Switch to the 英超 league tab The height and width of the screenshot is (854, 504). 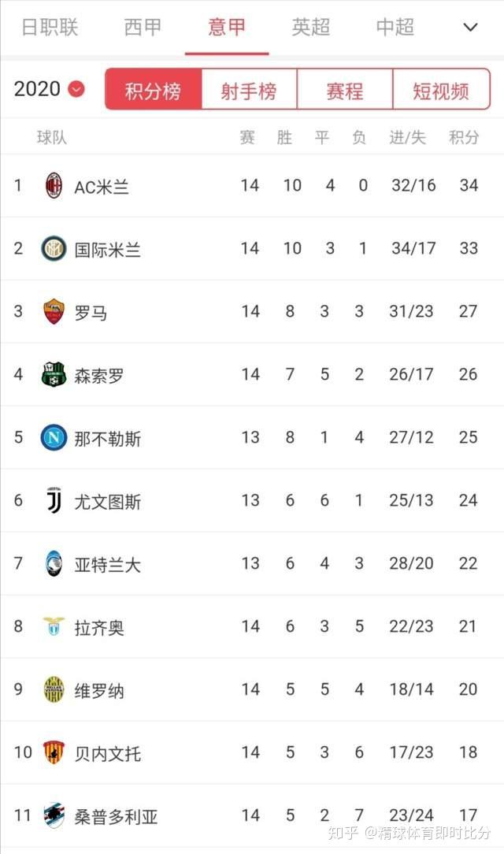click(x=311, y=28)
